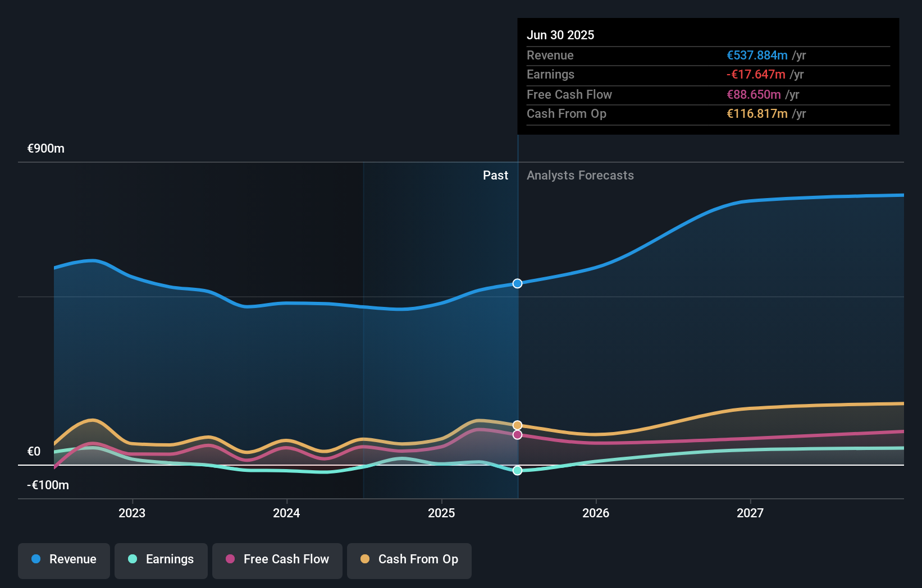Toggle the Revenue series visibility
Screen dimensions: 922x588
point(63,559)
